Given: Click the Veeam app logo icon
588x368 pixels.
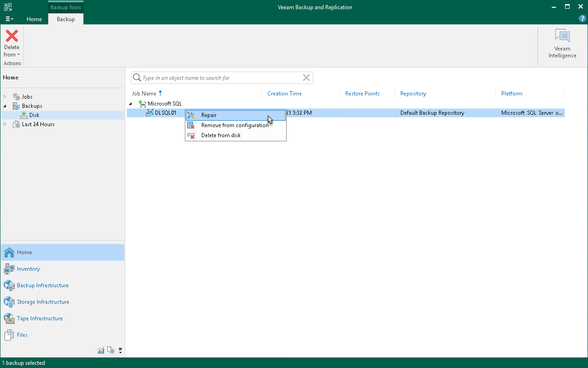Looking at the screenshot, I should coord(8,7).
